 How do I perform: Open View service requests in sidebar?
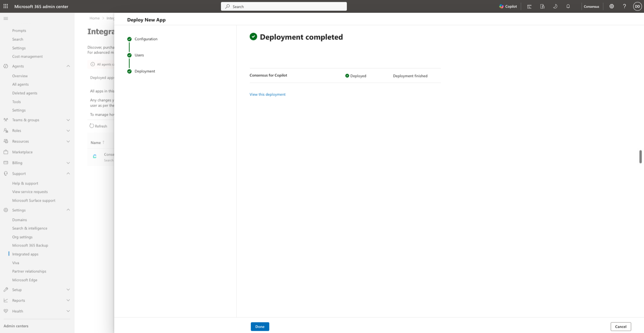coord(30,192)
